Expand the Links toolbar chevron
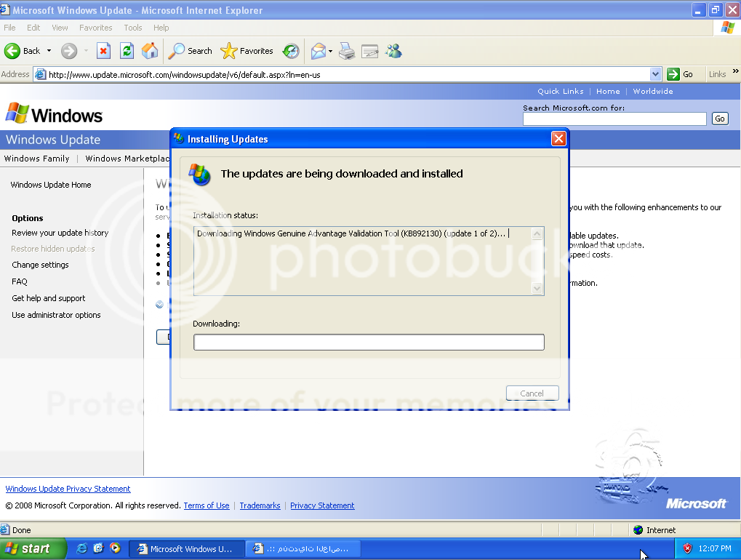The image size is (741, 560). 735,71
